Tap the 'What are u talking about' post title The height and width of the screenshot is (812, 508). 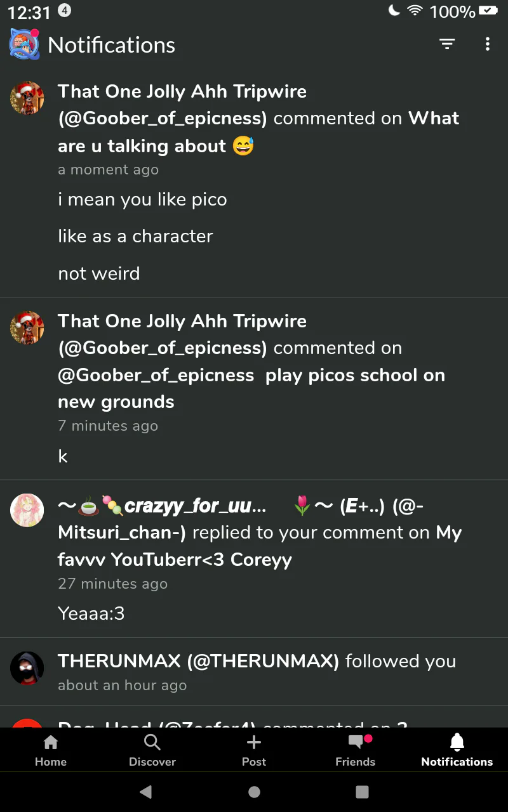(x=258, y=133)
